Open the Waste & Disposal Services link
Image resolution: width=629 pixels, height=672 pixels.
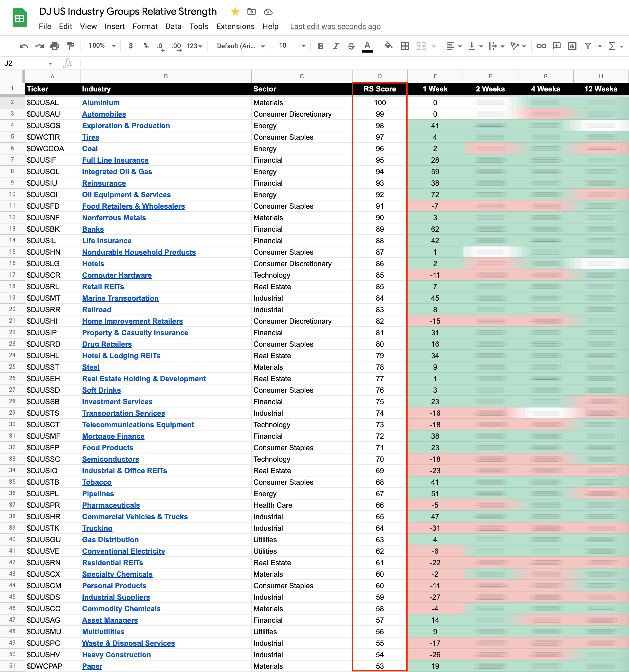click(x=128, y=643)
